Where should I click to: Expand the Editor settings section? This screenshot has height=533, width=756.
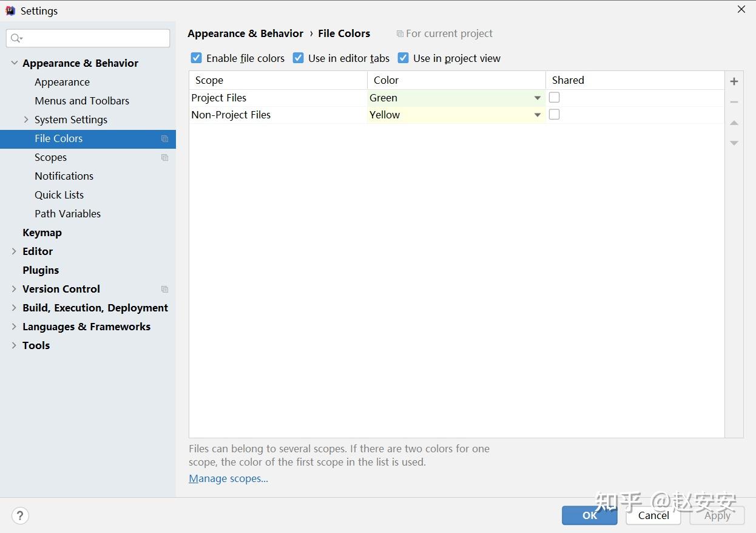tap(14, 251)
